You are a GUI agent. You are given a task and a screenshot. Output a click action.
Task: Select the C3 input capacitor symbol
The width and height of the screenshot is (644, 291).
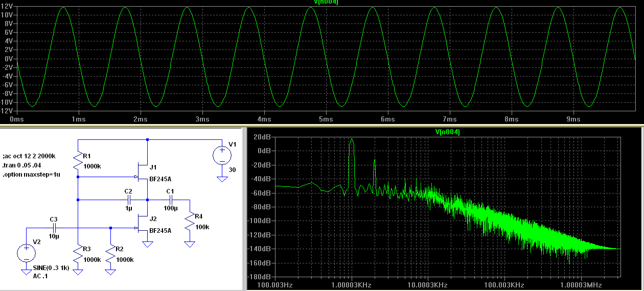pos(54,228)
